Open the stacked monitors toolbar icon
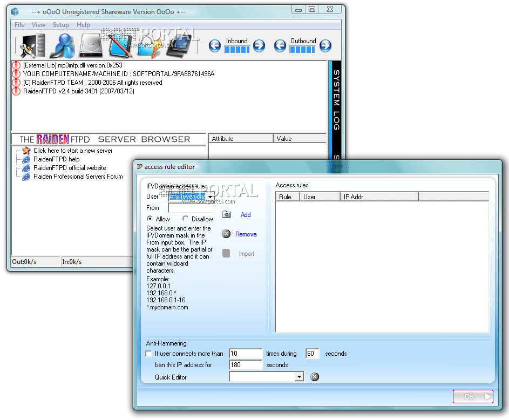 [179, 46]
